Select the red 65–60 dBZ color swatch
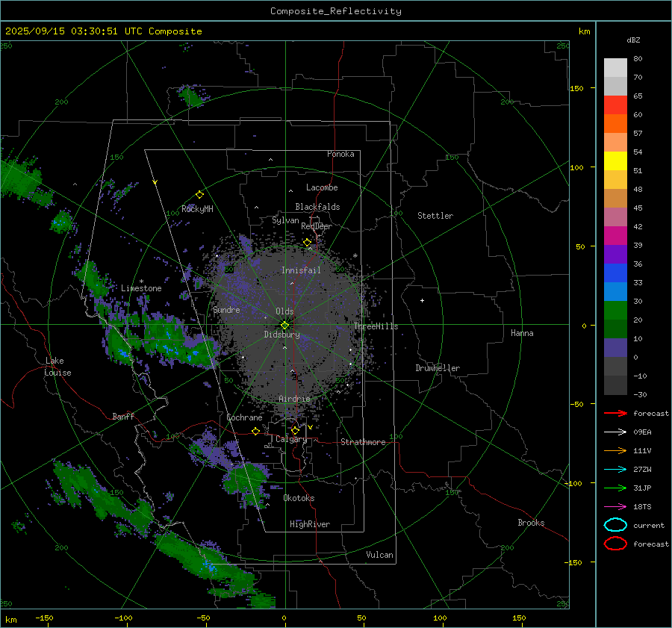 click(x=615, y=105)
